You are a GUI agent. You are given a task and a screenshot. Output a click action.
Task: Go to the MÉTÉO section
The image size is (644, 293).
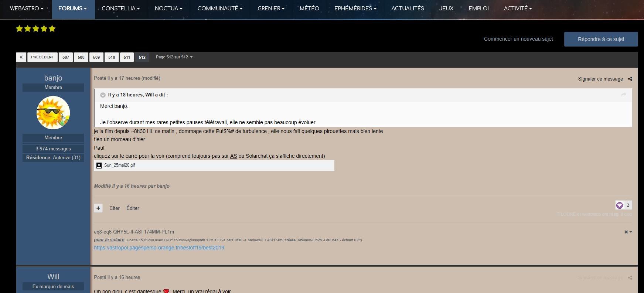(x=309, y=8)
